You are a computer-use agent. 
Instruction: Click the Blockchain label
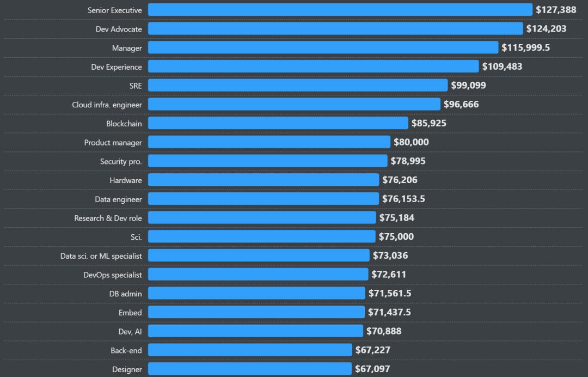[x=124, y=124]
